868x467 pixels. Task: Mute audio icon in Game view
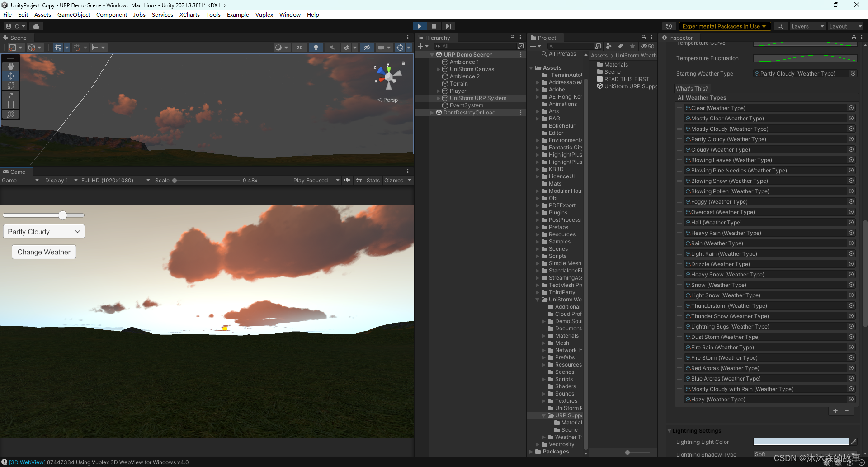point(347,180)
